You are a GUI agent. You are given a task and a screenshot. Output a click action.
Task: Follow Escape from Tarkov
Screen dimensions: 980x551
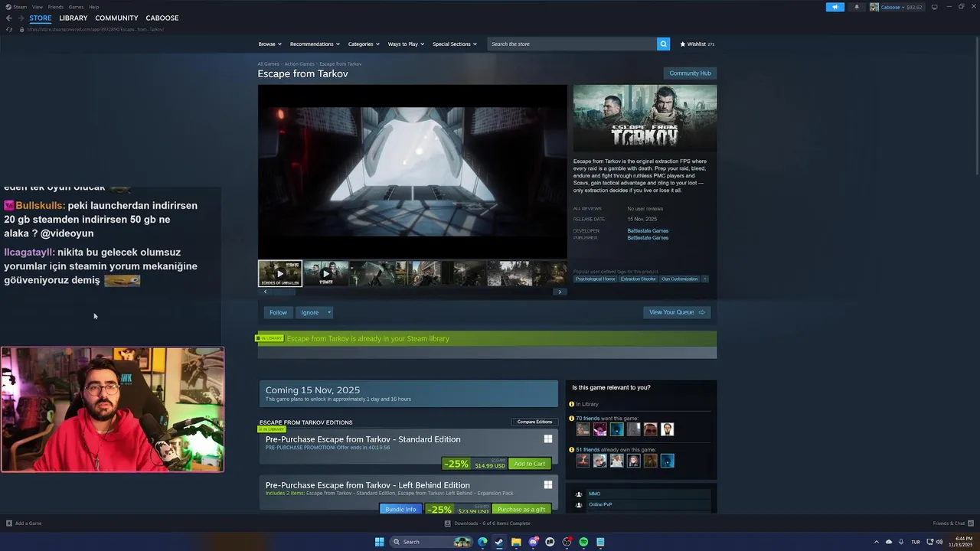click(278, 312)
